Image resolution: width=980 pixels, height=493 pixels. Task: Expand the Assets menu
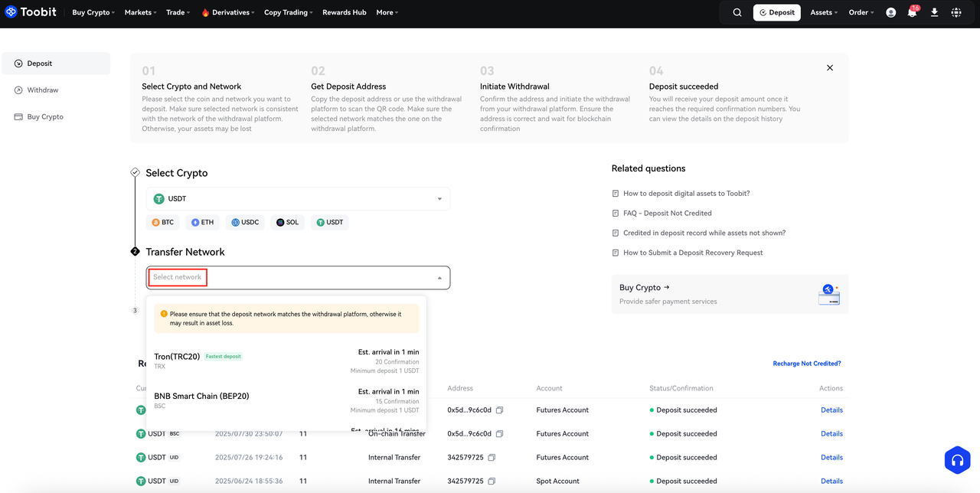(x=824, y=12)
